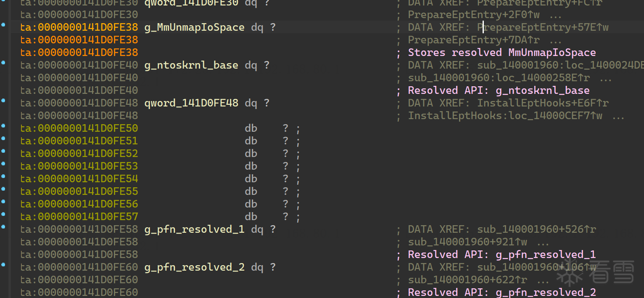Screen dimensions: 644x298
Task: Follow xref PrepareEptEntry+57E↑w
Action: click(x=543, y=27)
